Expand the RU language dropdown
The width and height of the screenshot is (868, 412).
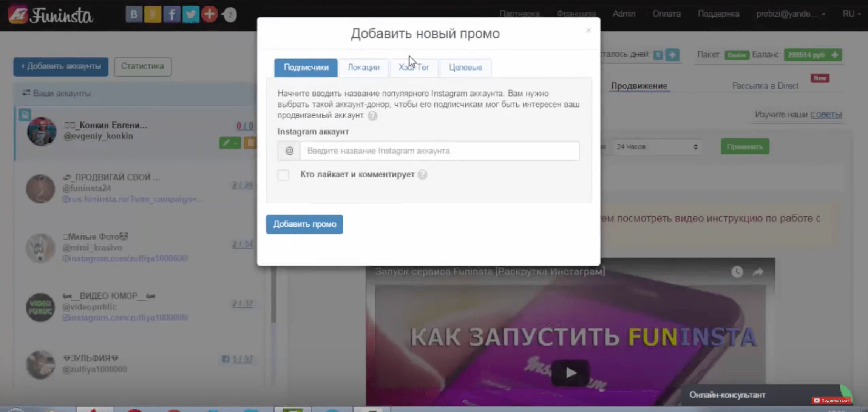click(851, 14)
